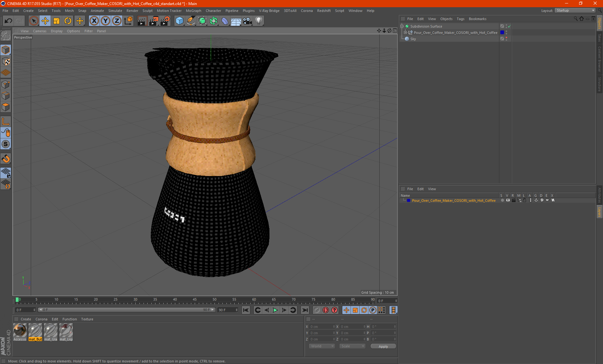Image resolution: width=603 pixels, height=364 pixels.
Task: Select the Scale tool
Action: click(57, 21)
